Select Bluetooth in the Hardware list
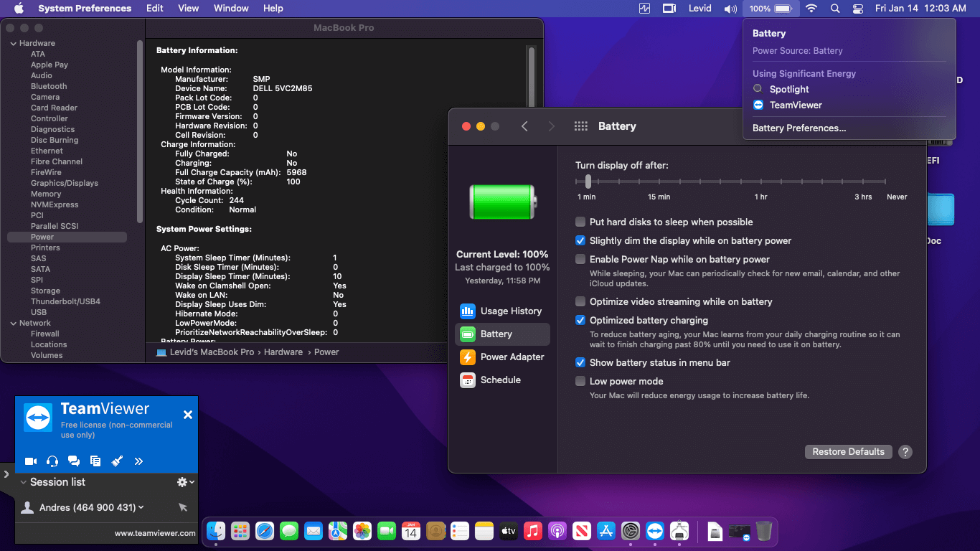 click(x=49, y=87)
